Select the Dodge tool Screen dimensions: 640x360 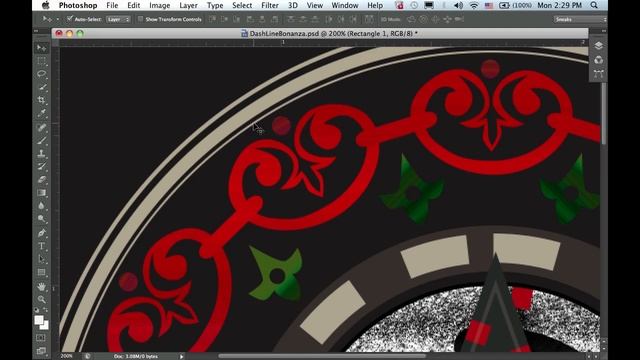tap(42, 219)
